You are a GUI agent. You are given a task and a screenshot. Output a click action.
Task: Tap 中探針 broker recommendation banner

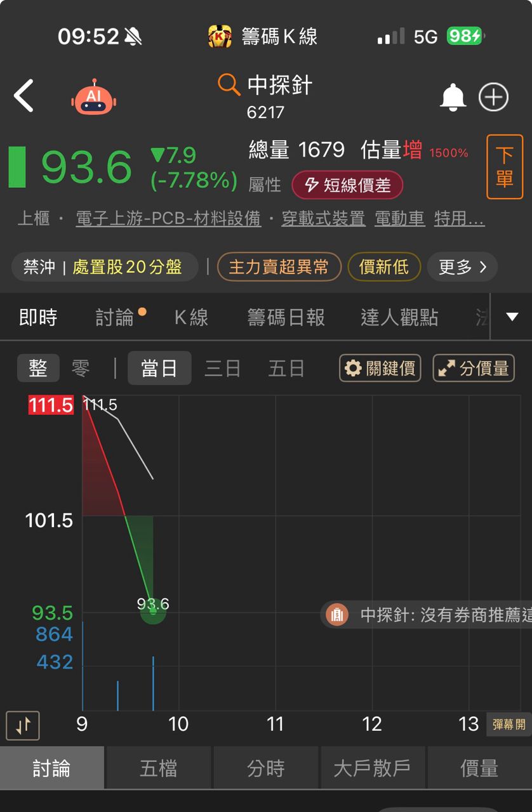(426, 615)
